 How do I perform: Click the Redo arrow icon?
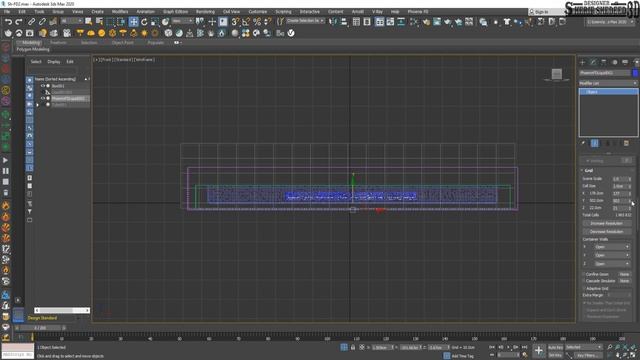click(19, 22)
